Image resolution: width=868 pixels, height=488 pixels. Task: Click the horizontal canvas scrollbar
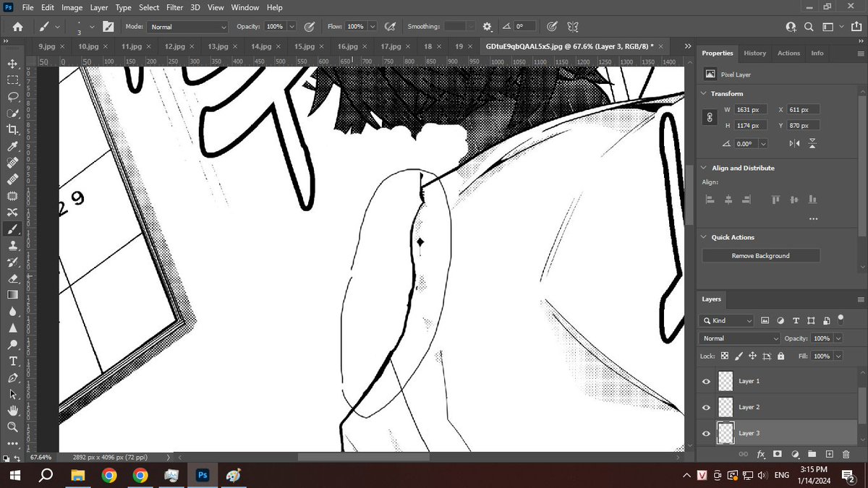(364, 457)
